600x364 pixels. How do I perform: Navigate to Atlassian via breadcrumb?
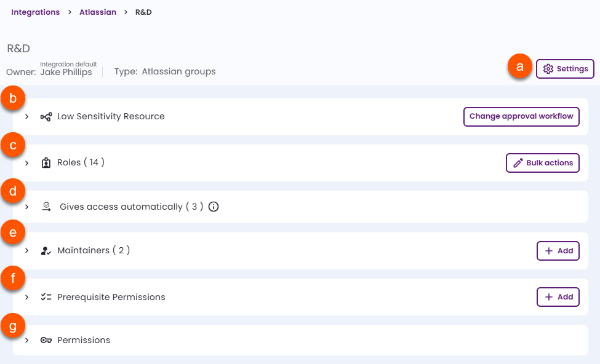coord(98,12)
